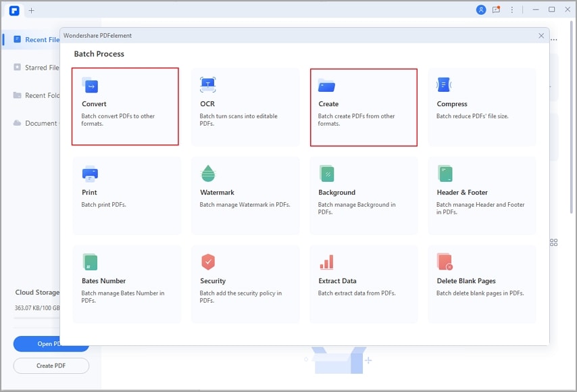The image size is (577, 392).
Task: Click the Recent Folders sidebar icon
Action: click(18, 95)
